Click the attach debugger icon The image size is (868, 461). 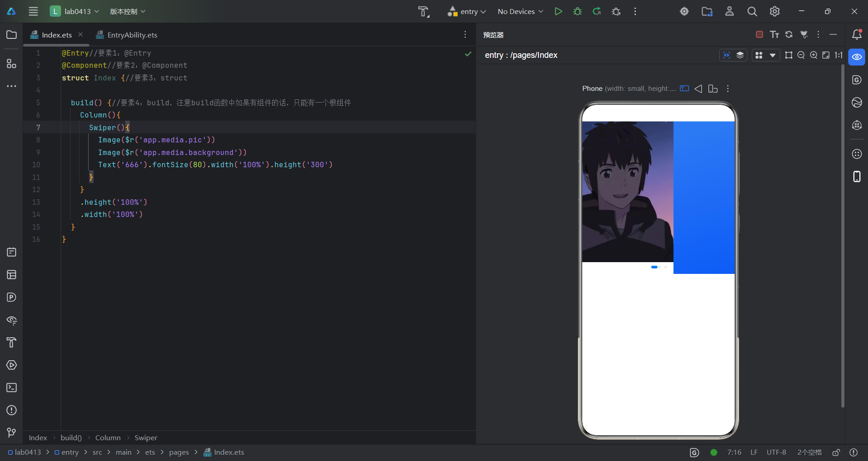616,11
